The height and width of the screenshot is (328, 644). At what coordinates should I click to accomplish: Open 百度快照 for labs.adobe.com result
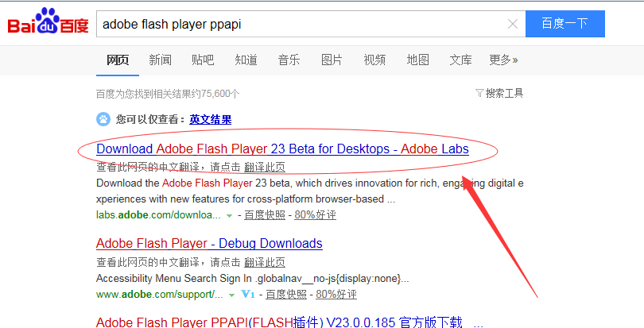coord(265,214)
